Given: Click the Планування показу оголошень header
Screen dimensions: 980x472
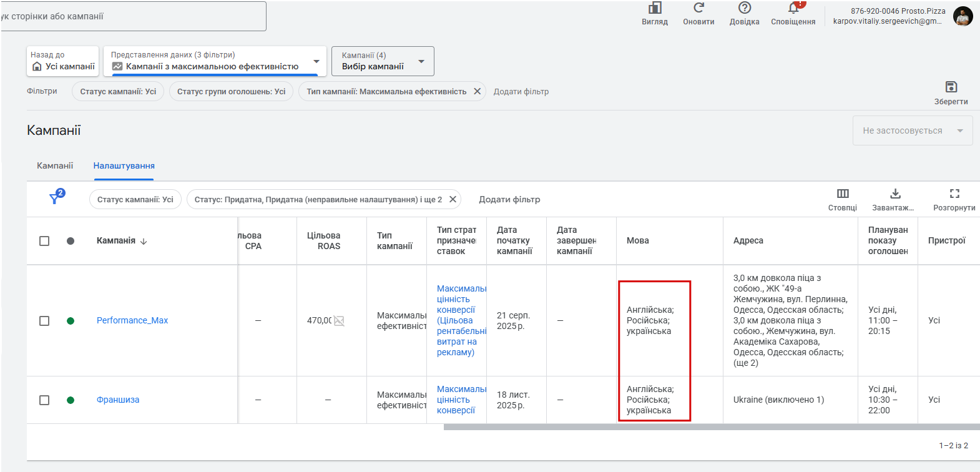Looking at the screenshot, I should (x=888, y=240).
